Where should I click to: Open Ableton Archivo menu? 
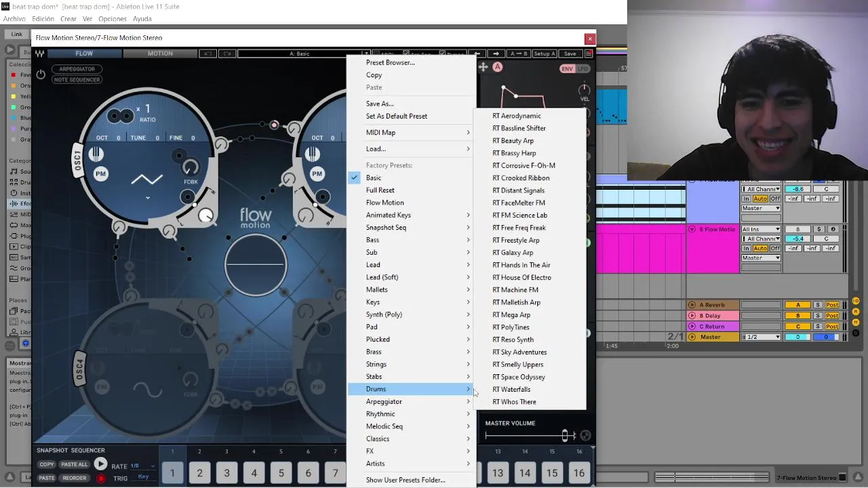coord(14,19)
